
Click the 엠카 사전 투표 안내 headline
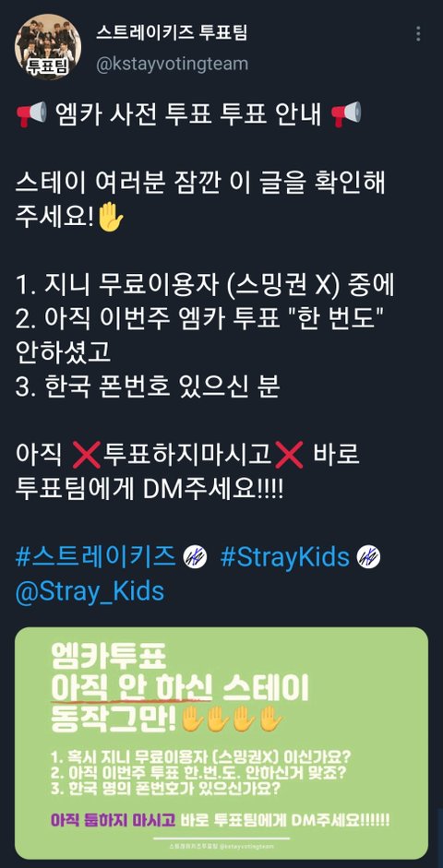coord(188,115)
